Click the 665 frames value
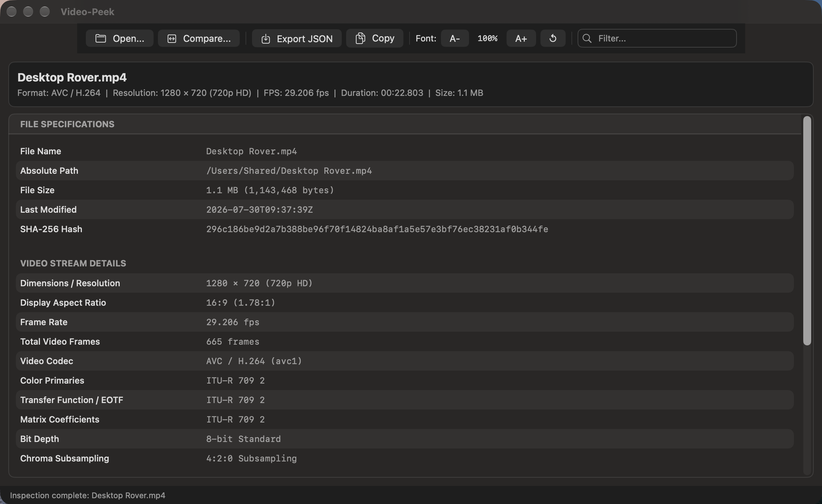822x504 pixels. coord(233,342)
